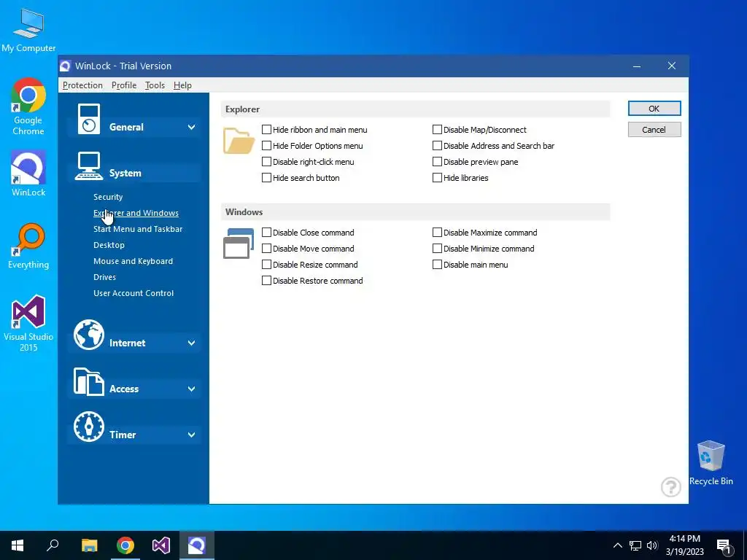Select My Computer desktop icon
The image size is (747, 560).
pos(28,30)
